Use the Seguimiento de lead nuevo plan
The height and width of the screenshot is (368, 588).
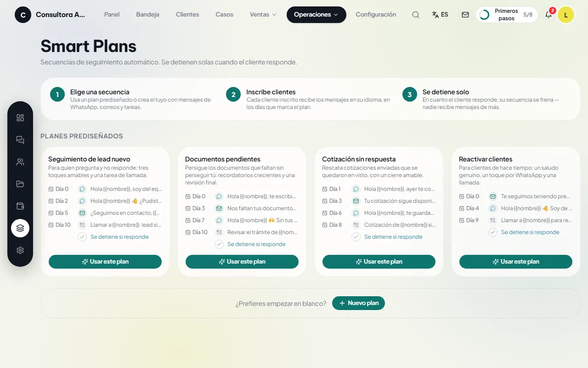coord(105,262)
